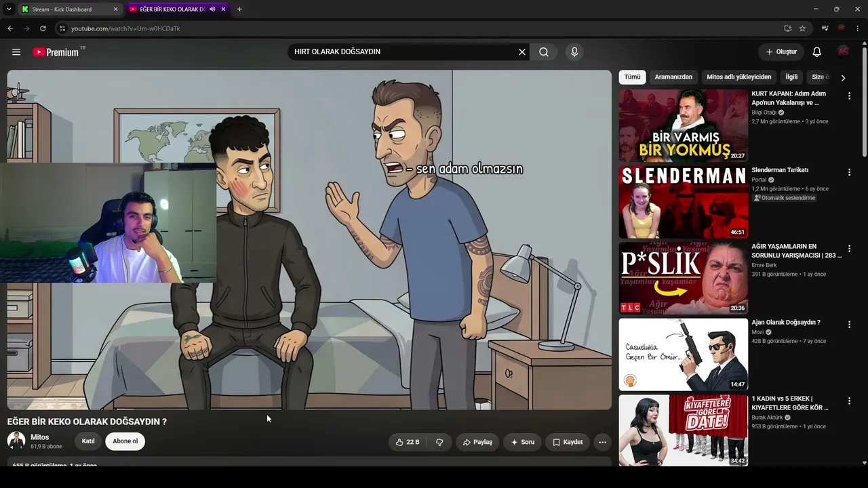This screenshot has width=868, height=488.
Task: Open the Mitos channel name link
Action: tap(40, 437)
